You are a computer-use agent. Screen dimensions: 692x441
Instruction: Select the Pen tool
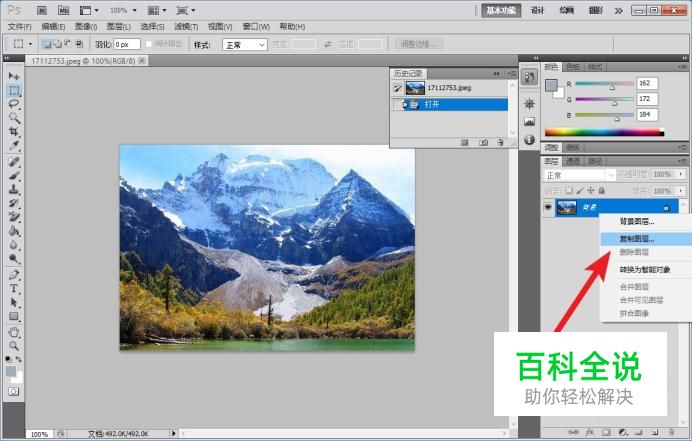pos(14,275)
